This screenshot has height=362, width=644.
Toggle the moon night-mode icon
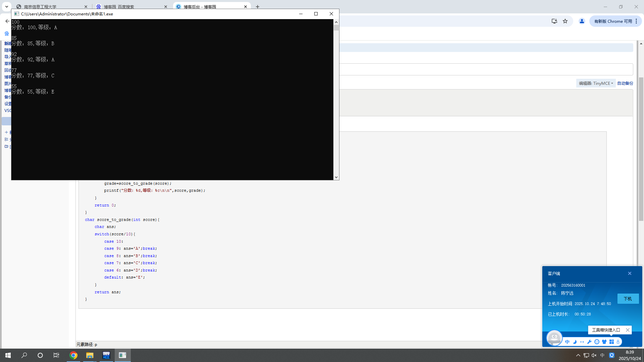pyautogui.click(x=575, y=342)
